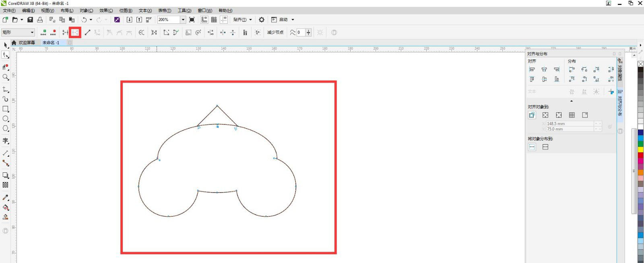Screen dimensions: 644x263
Task: Expand the 贴齐 snap-to dropdown
Action: [250, 20]
